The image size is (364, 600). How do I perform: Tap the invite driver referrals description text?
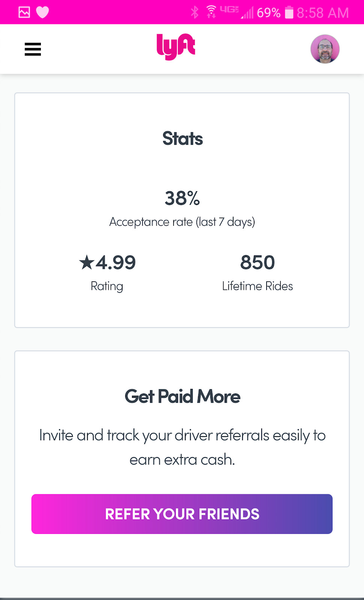click(x=182, y=447)
